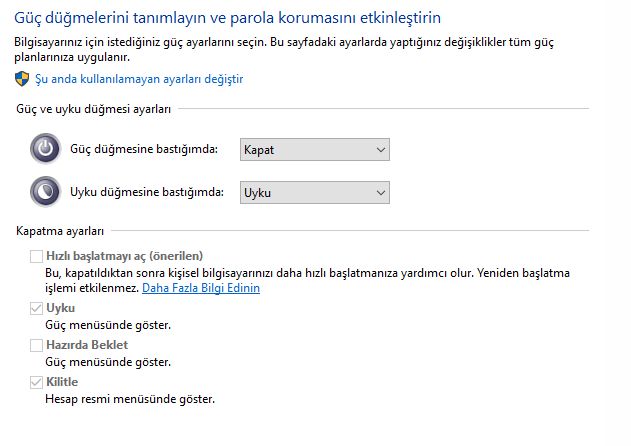Click the arrow on the Kapat combo box
This screenshot has width=631, height=446.
(379, 150)
